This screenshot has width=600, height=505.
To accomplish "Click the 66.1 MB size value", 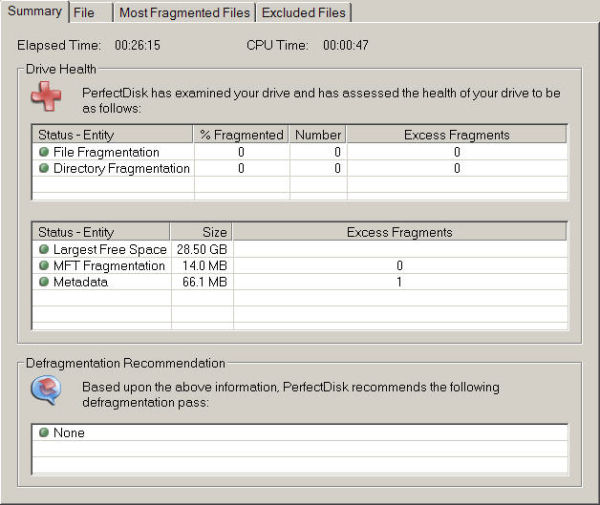I will point(205,282).
